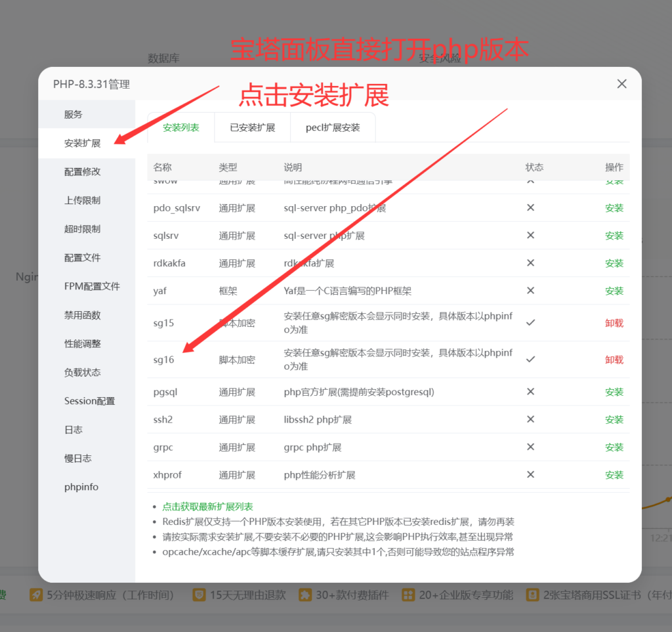This screenshot has height=632, width=672.
Task: Click the libssh2 php扩展 description
Action: [x=318, y=420]
